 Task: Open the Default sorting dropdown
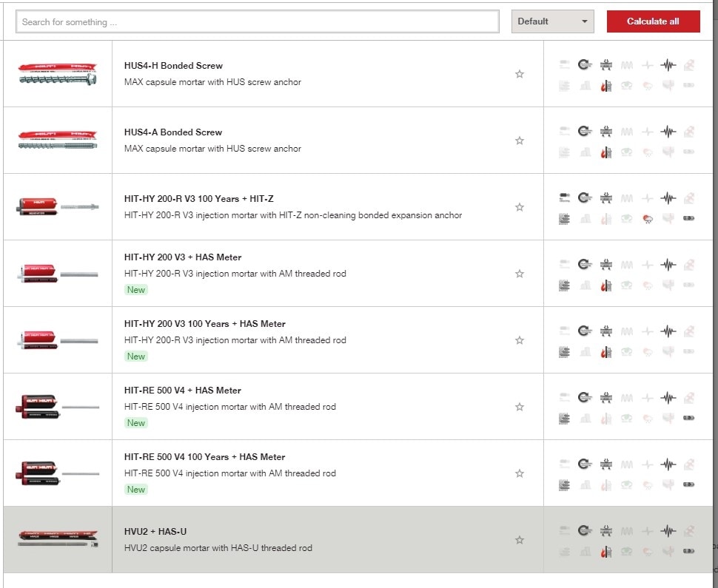point(553,21)
